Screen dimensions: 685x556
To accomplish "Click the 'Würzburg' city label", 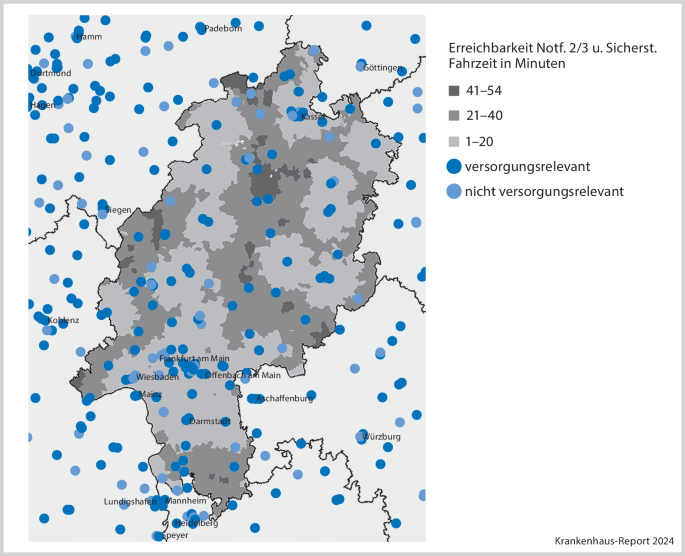I will tap(381, 437).
